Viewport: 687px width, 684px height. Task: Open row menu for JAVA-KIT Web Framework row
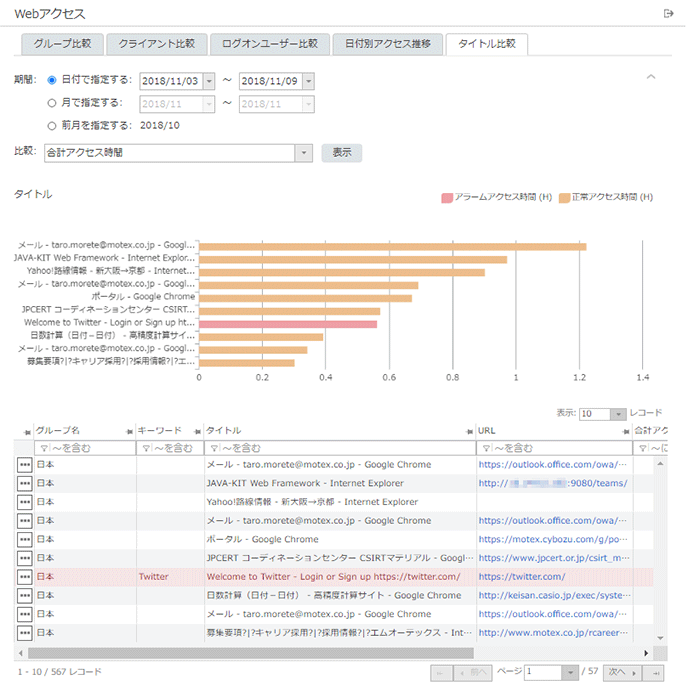pyautogui.click(x=24, y=483)
